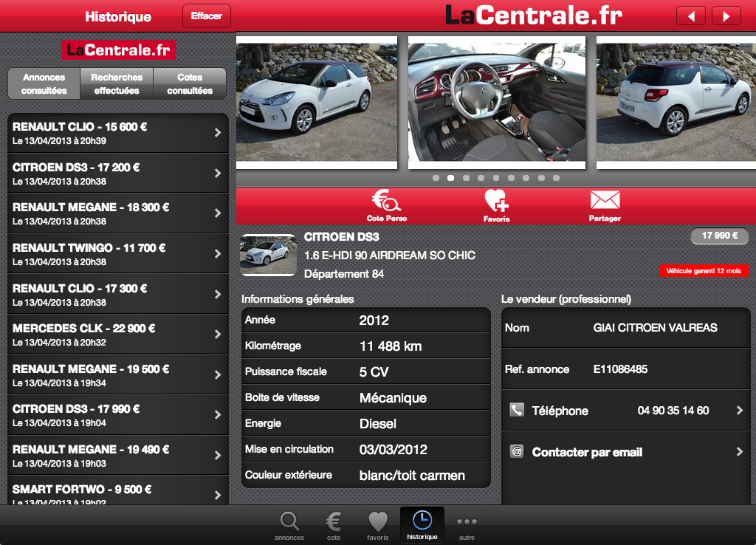Click the 17 990 € price badge
The image size is (756, 545).
[719, 236]
